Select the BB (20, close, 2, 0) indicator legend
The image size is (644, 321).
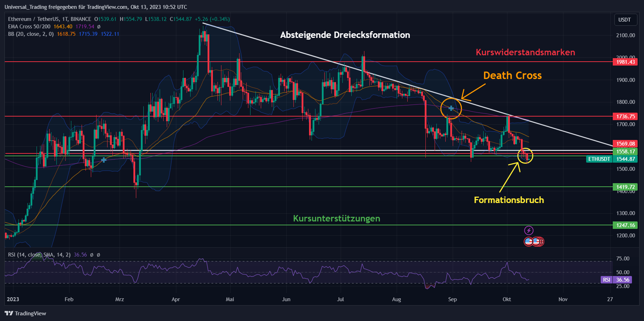[31, 34]
